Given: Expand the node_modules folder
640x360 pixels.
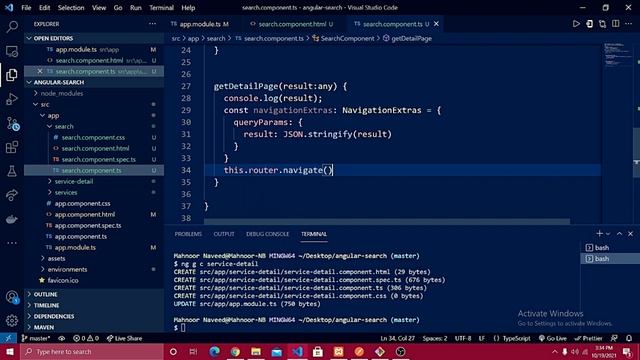Looking at the screenshot, I should click(62, 93).
